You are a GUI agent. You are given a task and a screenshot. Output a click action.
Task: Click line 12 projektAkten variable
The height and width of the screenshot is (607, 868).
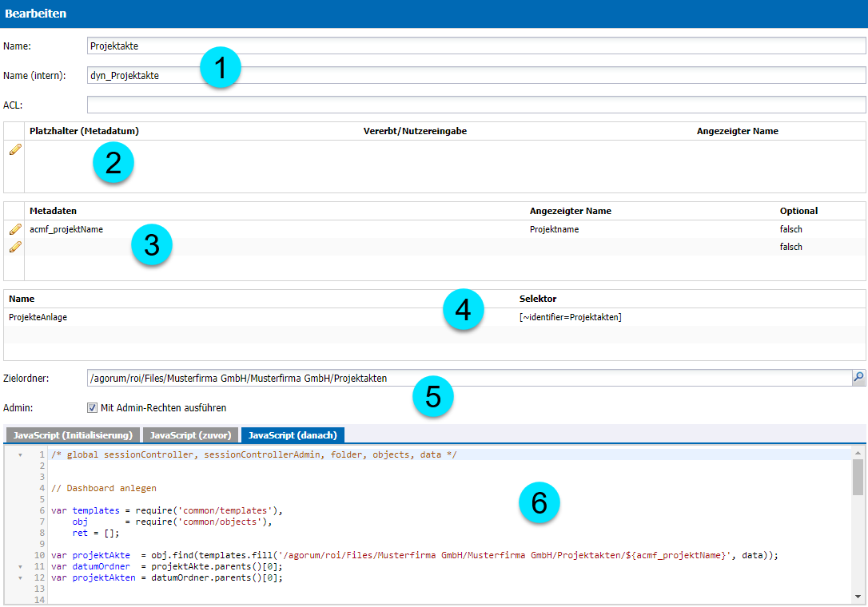click(104, 577)
